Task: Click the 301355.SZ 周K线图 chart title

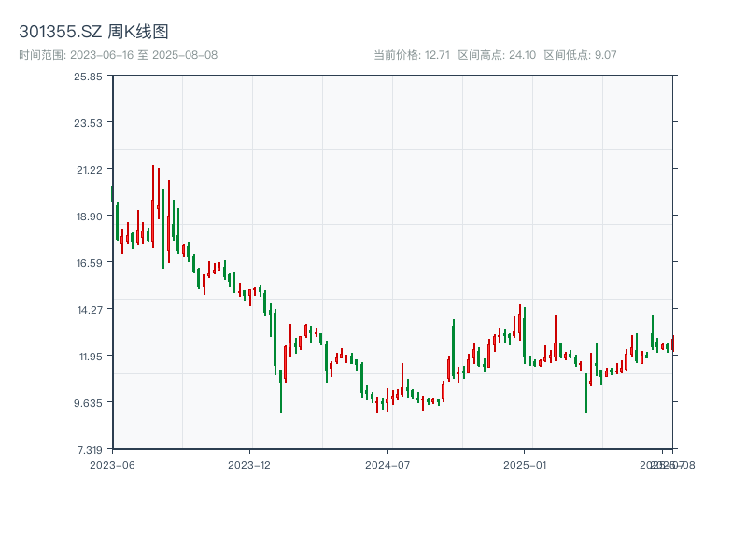Action: point(93,33)
